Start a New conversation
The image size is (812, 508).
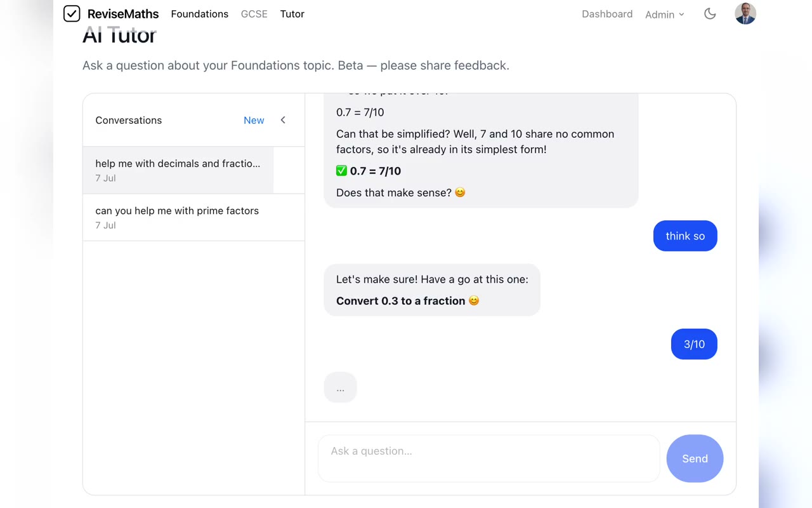(x=254, y=120)
